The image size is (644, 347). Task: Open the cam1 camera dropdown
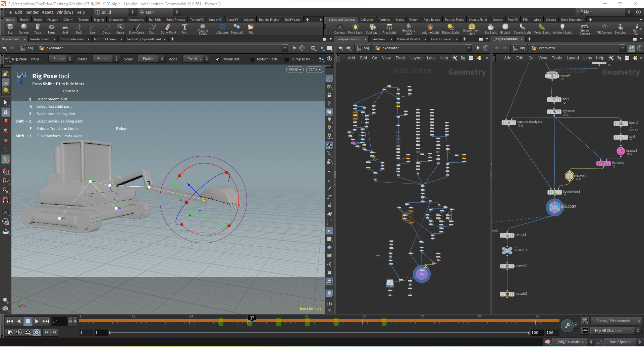(x=315, y=69)
